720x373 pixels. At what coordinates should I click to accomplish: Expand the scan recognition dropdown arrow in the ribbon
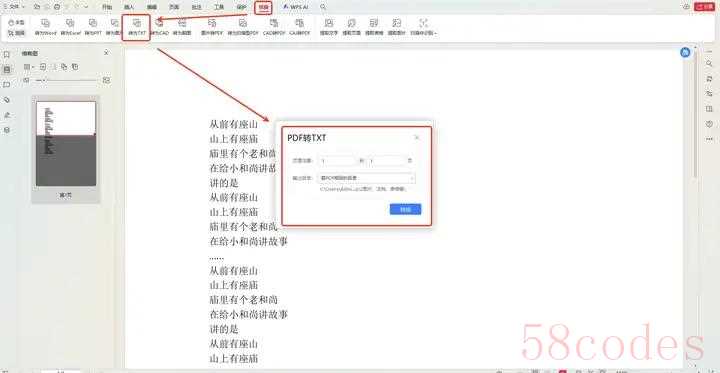click(435, 33)
